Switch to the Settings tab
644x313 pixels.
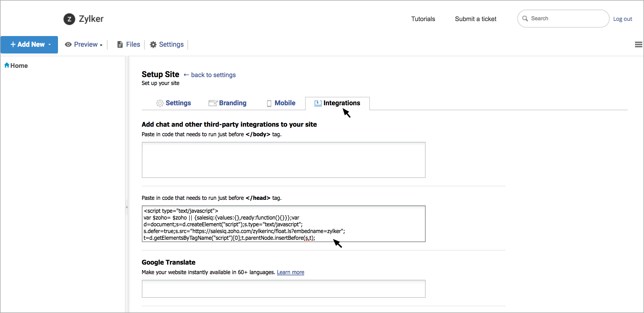tap(178, 103)
